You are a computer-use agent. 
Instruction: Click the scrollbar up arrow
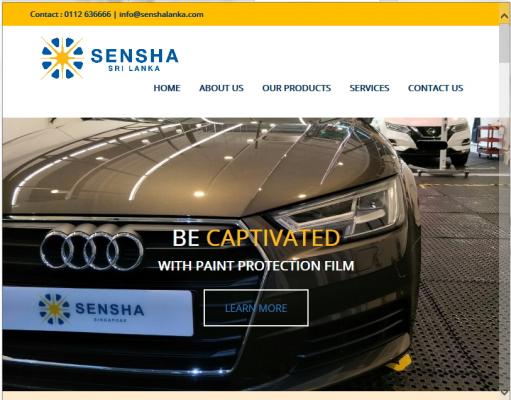[x=504, y=16]
